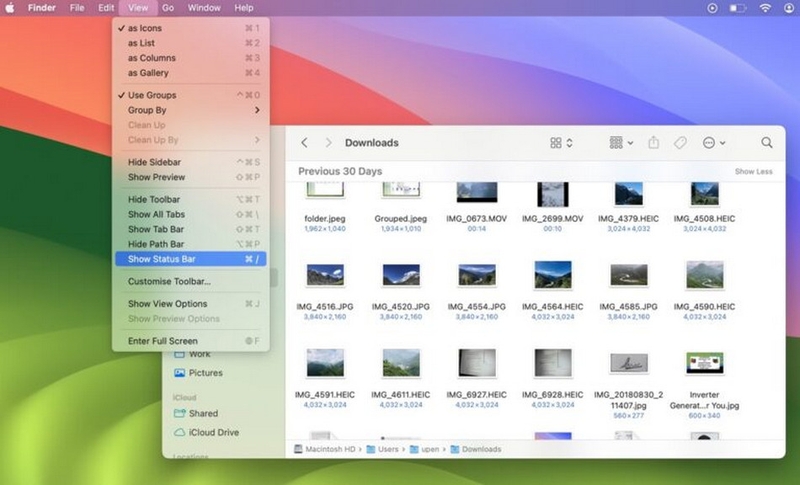Open the user account icon in menu bar
This screenshot has width=800, height=485.
tap(789, 8)
